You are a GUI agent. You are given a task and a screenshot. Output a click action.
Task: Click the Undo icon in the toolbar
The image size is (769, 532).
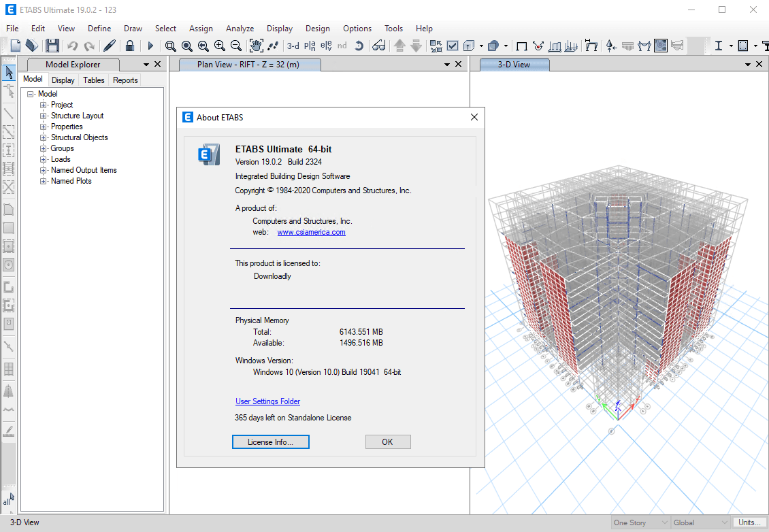(73, 46)
